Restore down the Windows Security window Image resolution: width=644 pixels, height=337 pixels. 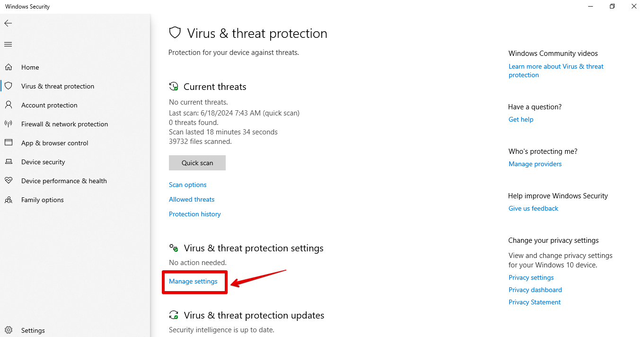click(x=612, y=7)
